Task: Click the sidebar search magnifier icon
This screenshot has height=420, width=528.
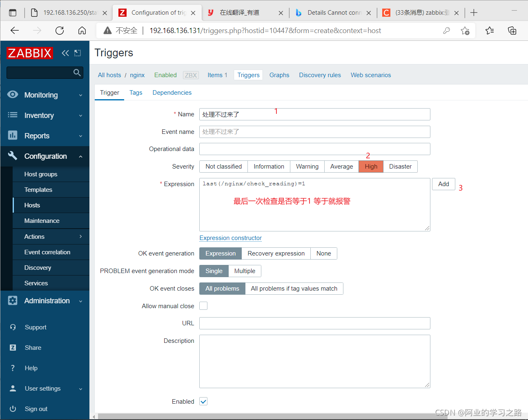Action: 77,73
